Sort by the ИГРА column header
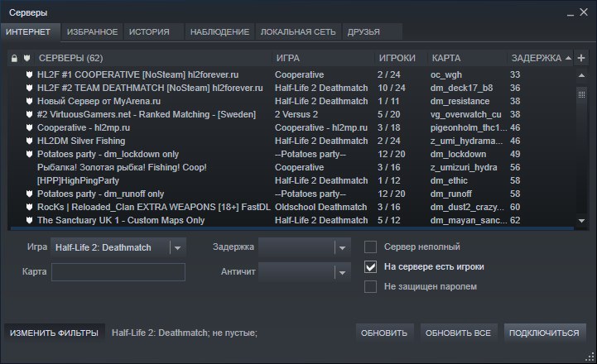Screen dimensions: 597x364 coord(323,58)
